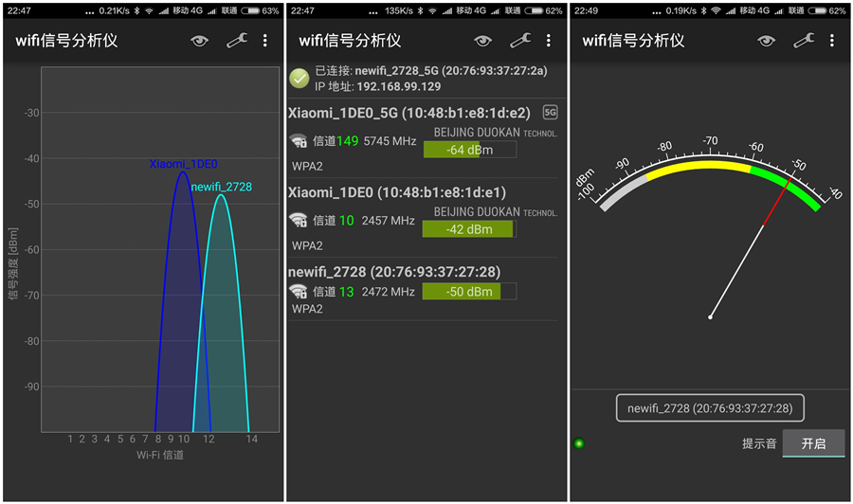Open wrench settings on the channel graph screen
This screenshot has width=853, height=504.
[236, 41]
